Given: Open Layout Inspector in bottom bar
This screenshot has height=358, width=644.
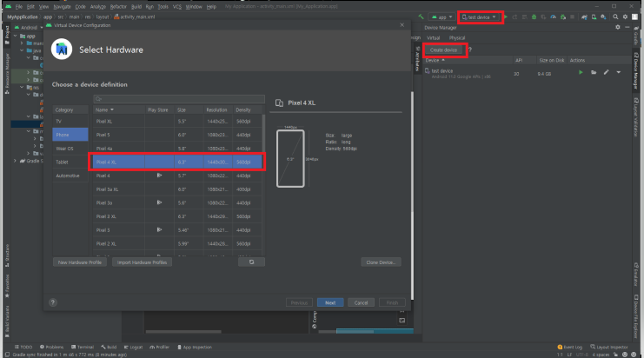Looking at the screenshot, I should (x=609, y=347).
